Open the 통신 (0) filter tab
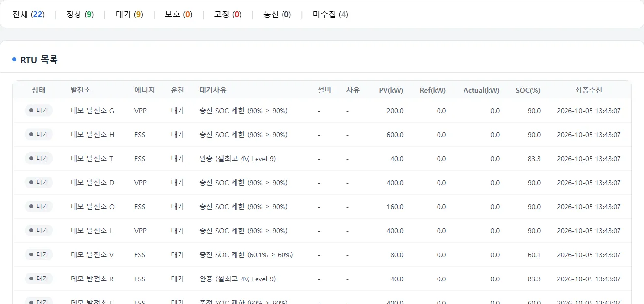 (277, 14)
